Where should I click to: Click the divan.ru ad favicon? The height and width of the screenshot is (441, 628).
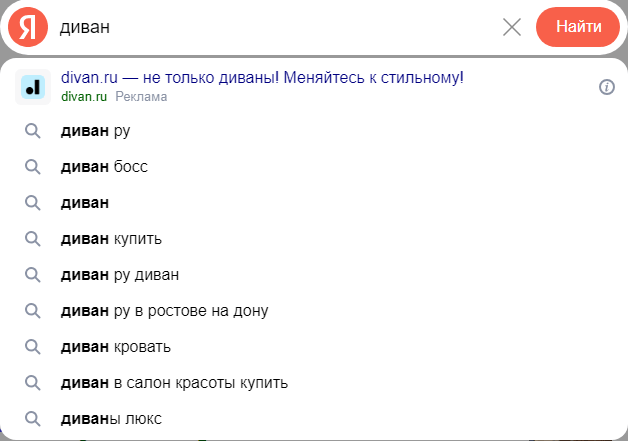pos(33,87)
